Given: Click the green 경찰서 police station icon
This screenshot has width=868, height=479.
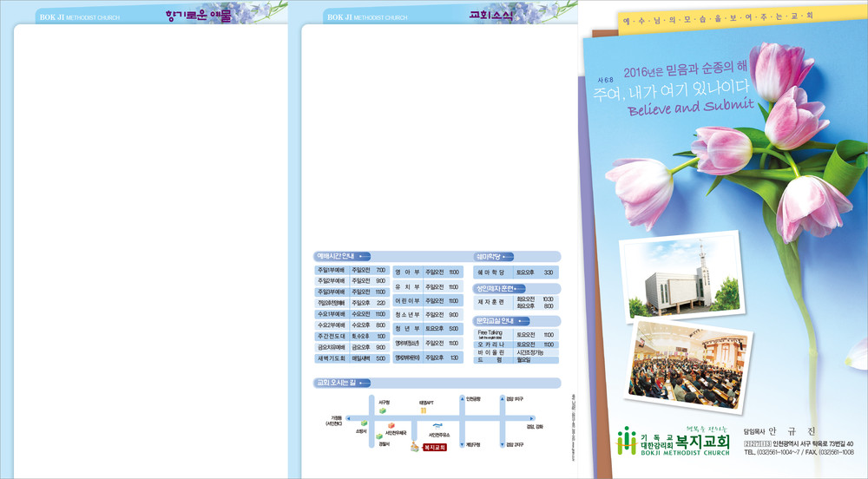Looking at the screenshot, I should tap(380, 436).
